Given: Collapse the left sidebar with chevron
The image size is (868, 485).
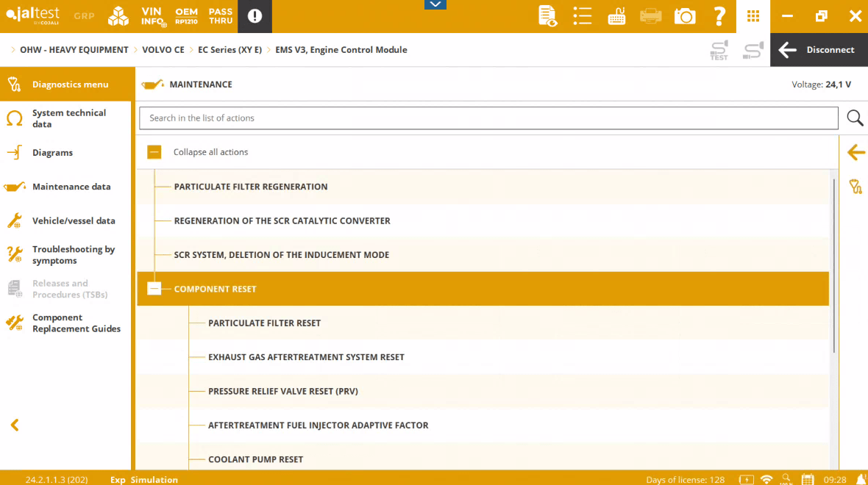Looking at the screenshot, I should (x=15, y=425).
